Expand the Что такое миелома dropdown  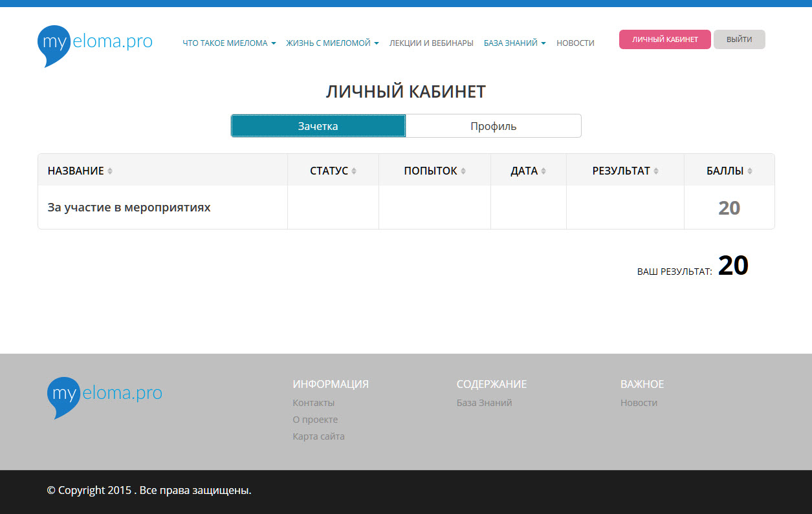(x=229, y=43)
